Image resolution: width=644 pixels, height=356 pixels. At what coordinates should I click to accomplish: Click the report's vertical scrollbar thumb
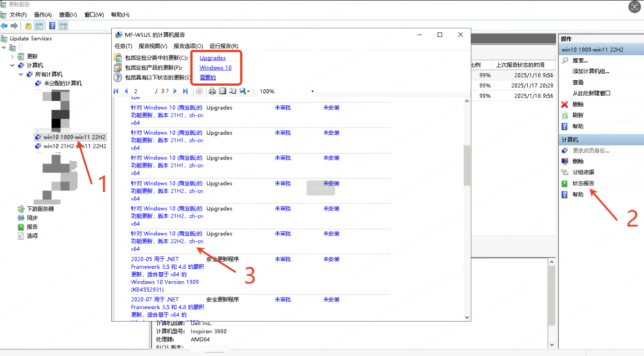point(467,166)
